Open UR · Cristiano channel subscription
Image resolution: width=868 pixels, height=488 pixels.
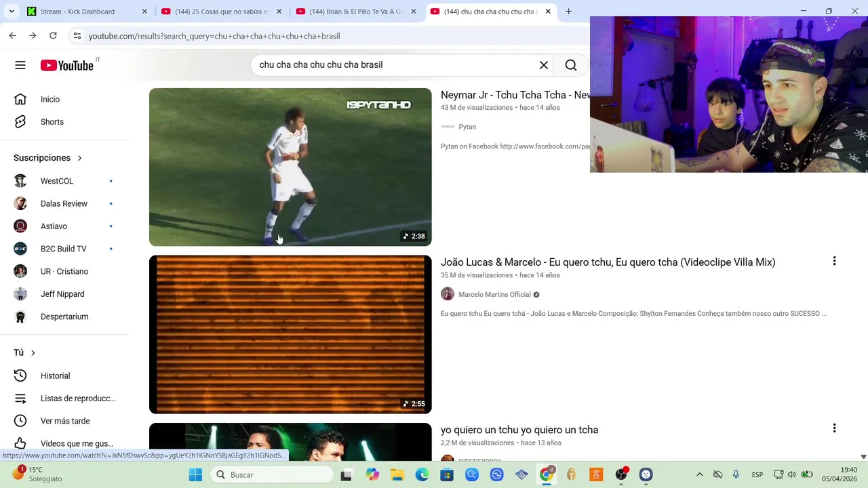click(65, 271)
